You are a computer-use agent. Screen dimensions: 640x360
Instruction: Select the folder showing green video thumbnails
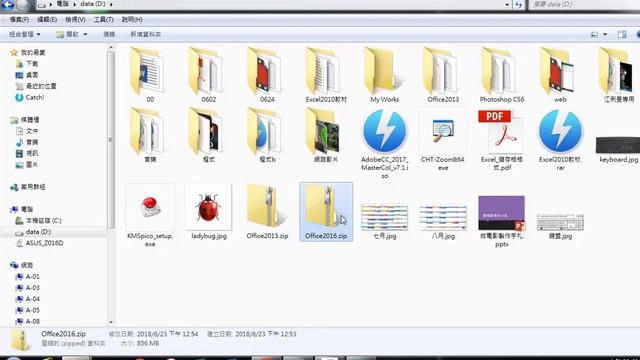326,135
